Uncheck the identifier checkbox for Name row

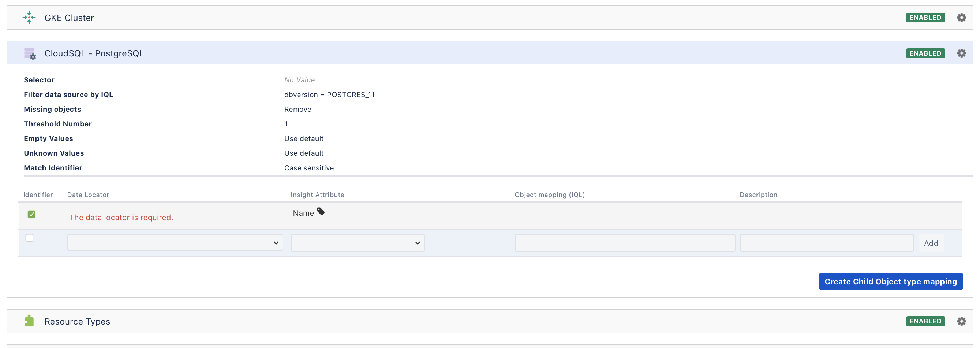pyautogui.click(x=31, y=214)
